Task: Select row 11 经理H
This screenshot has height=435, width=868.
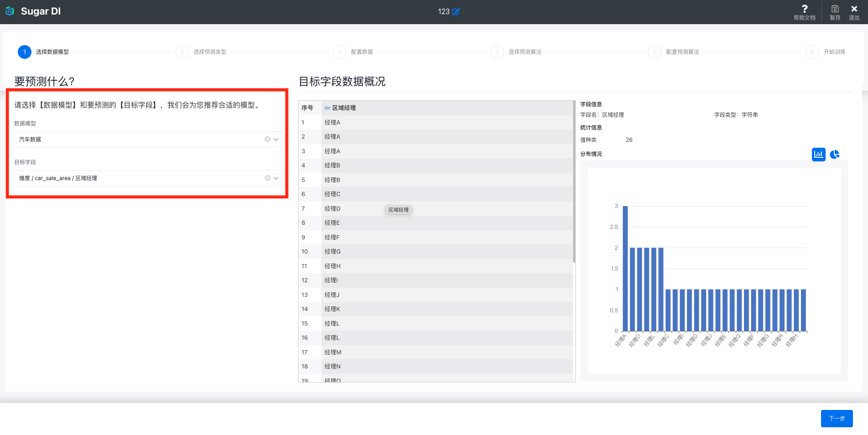Action: click(435, 266)
